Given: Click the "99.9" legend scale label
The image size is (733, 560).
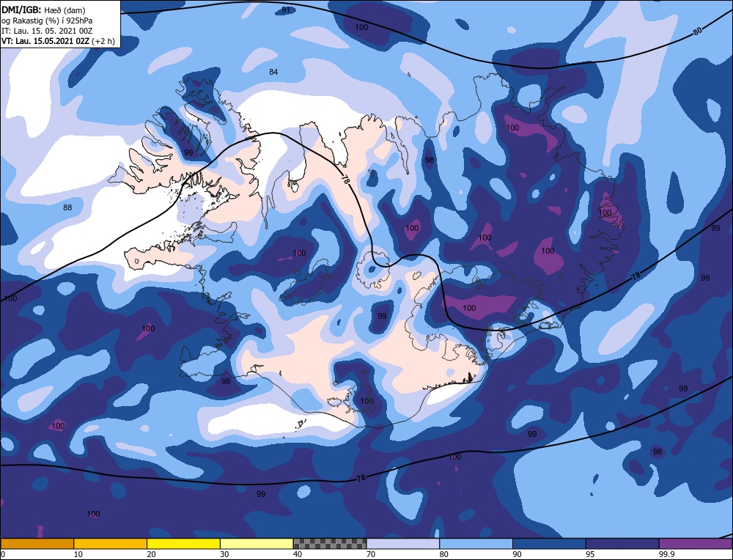Looking at the screenshot, I should click(x=667, y=554).
